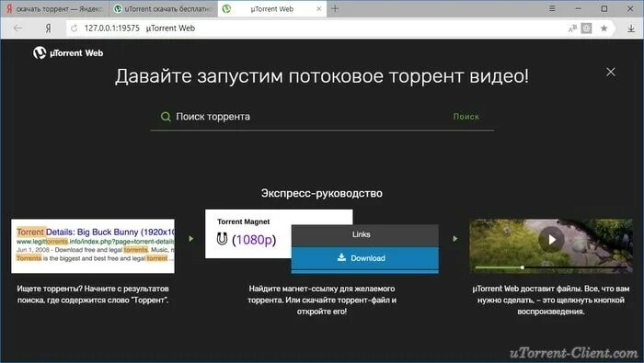The height and width of the screenshot is (363, 644).
Task: Bookmark the page with the star icon
Action: (604, 28)
